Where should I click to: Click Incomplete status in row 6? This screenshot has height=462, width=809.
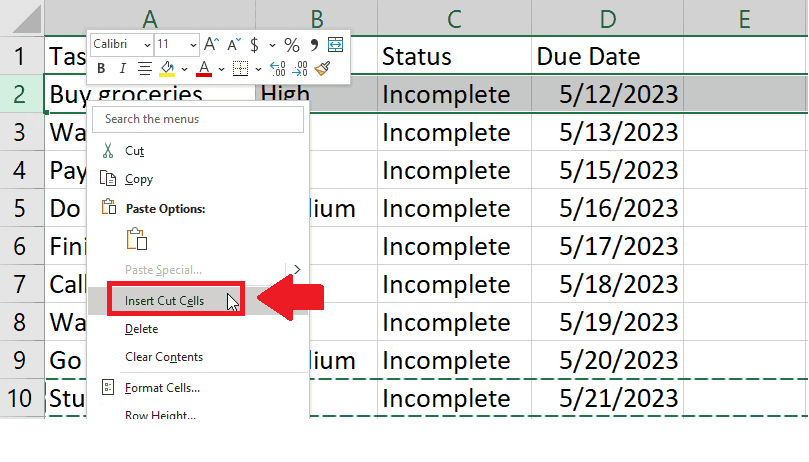[454, 246]
